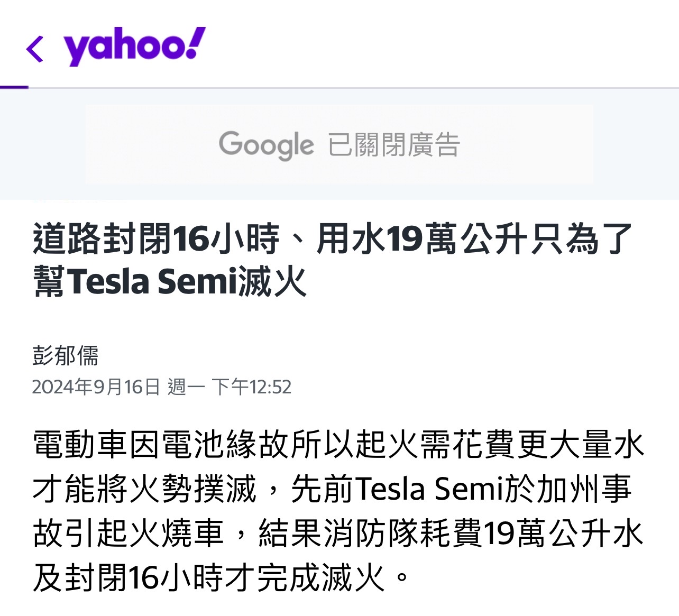Tap headline second line 幫Tesla Semi滅火
The height and width of the screenshot is (616, 679).
click(170, 281)
